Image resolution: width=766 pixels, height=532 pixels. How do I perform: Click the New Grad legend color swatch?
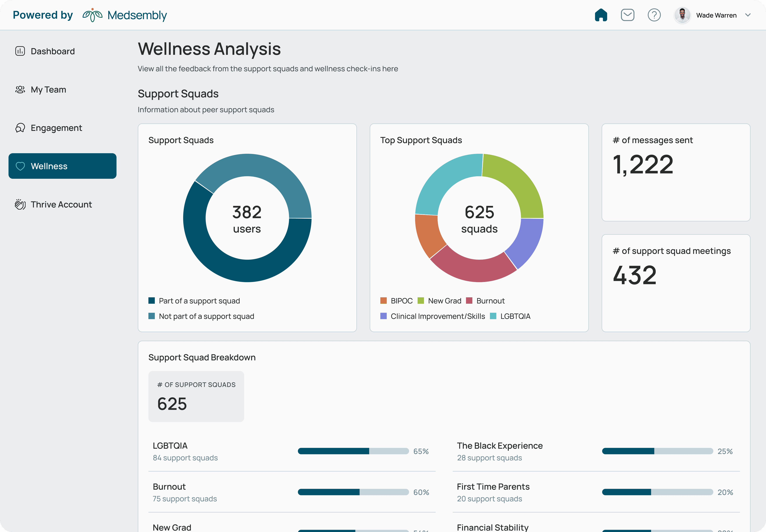point(421,301)
